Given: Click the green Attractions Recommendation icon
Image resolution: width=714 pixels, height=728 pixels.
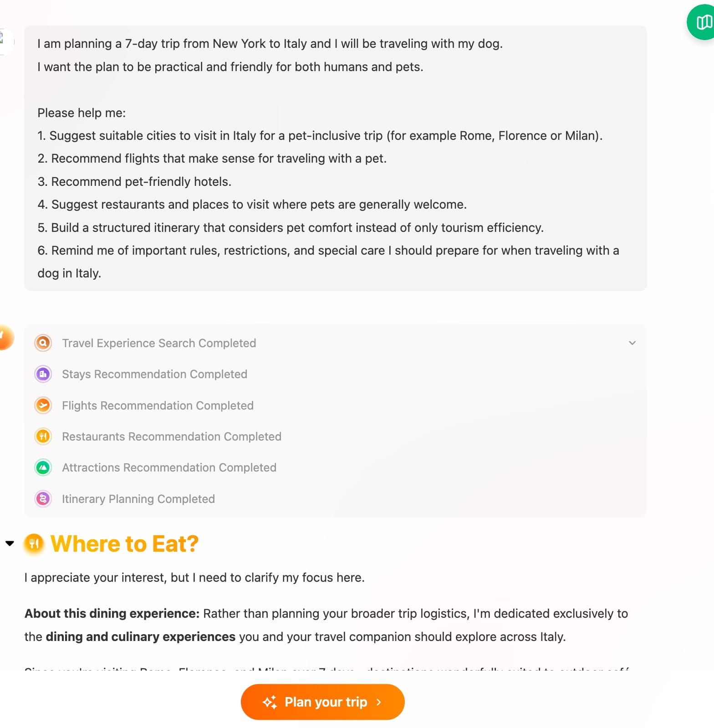Looking at the screenshot, I should click(x=43, y=467).
